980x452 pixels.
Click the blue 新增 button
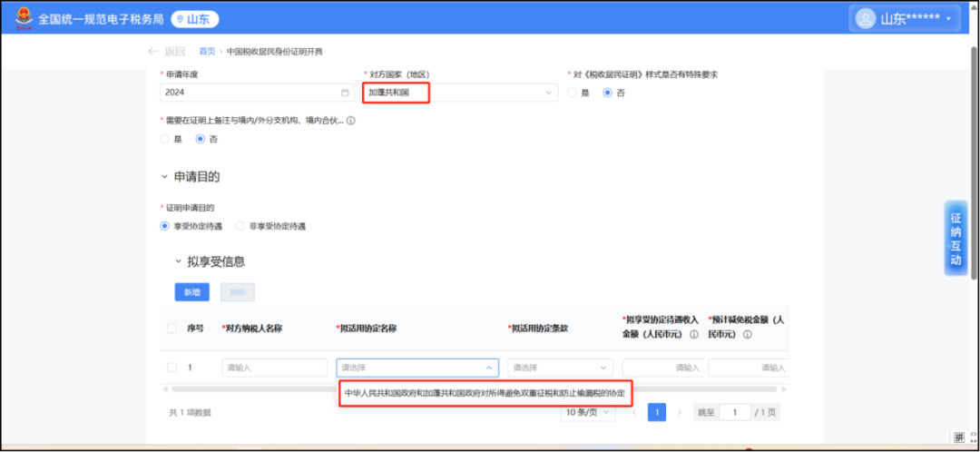tap(191, 292)
